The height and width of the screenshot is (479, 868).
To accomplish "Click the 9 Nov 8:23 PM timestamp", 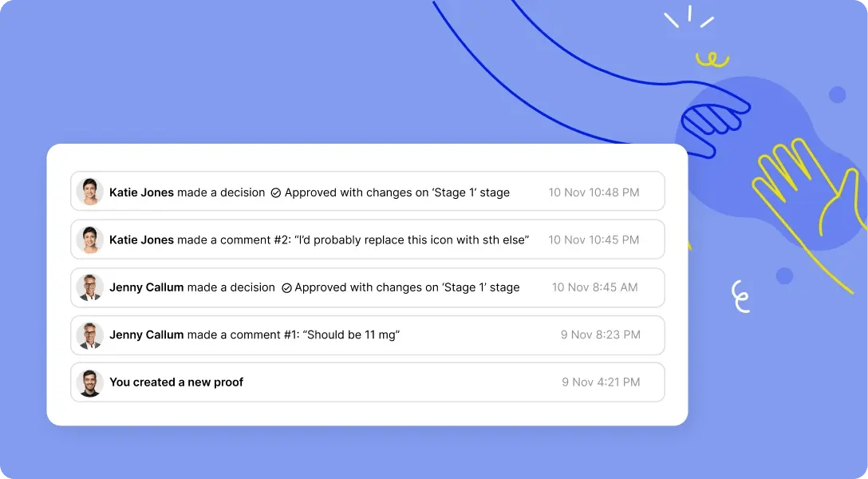I will pyautogui.click(x=600, y=335).
